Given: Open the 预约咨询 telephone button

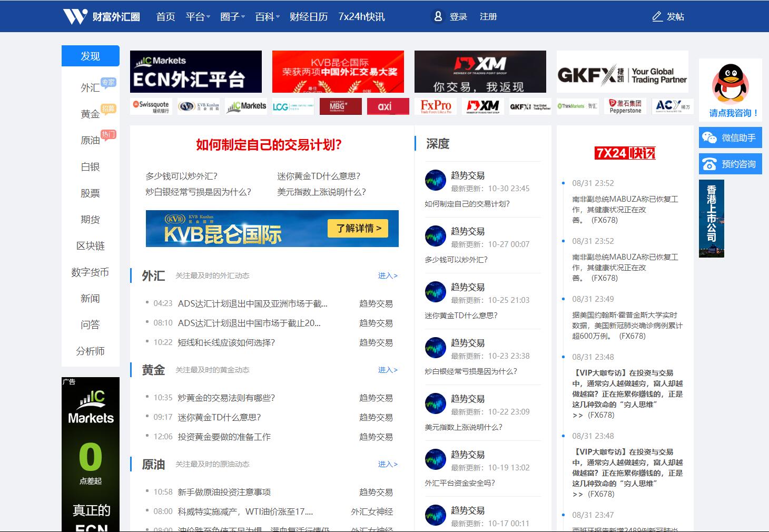Looking at the screenshot, I should pos(730,164).
